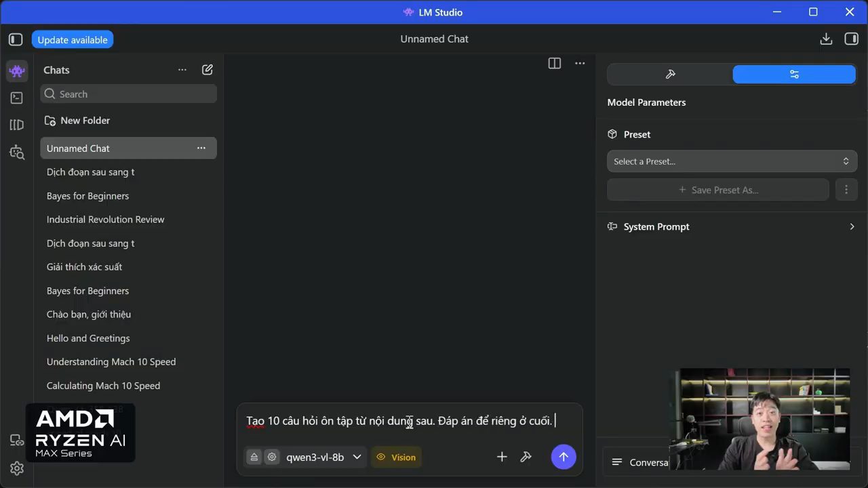Image resolution: width=868 pixels, height=488 pixels.
Task: Open the Unnamed Chat row options ellipsis
Action: (201, 148)
